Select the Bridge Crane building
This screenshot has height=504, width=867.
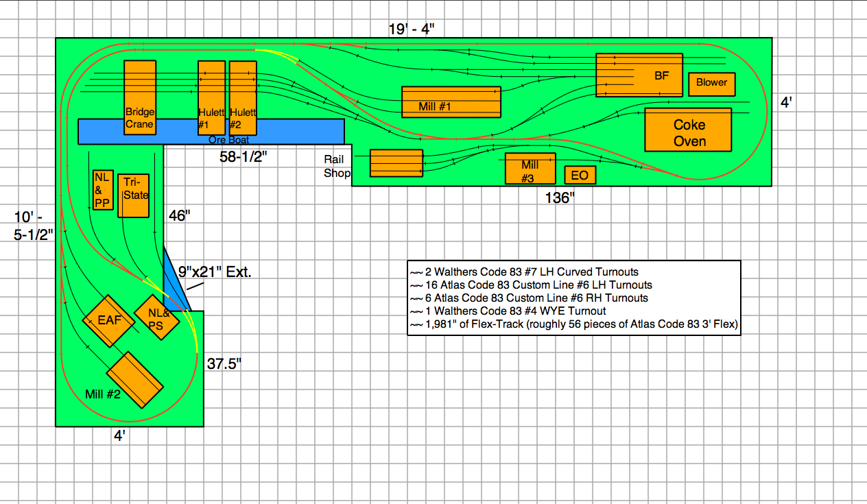[x=140, y=97]
